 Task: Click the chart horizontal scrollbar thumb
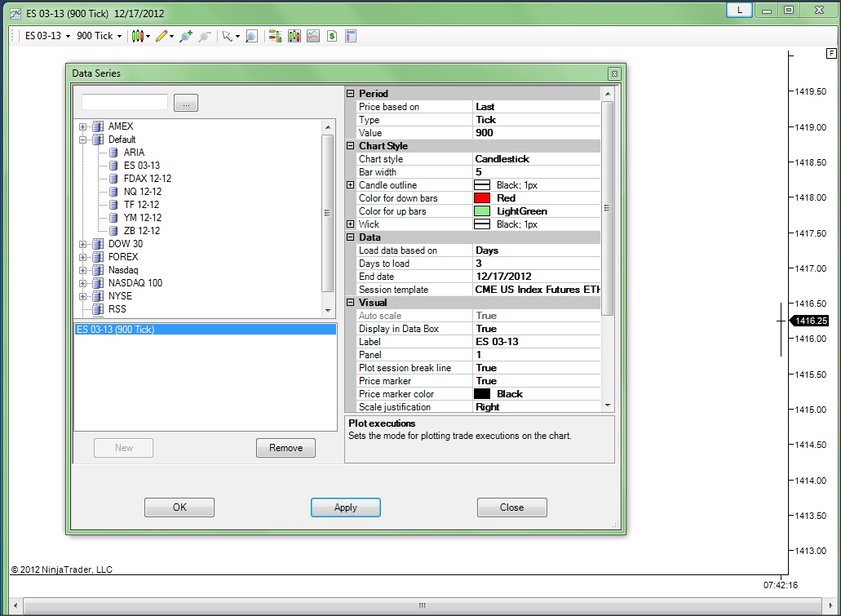click(422, 605)
